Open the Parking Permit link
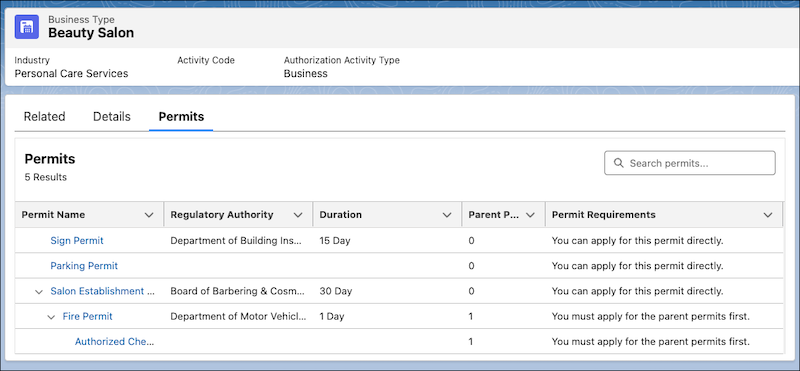 pos(84,266)
